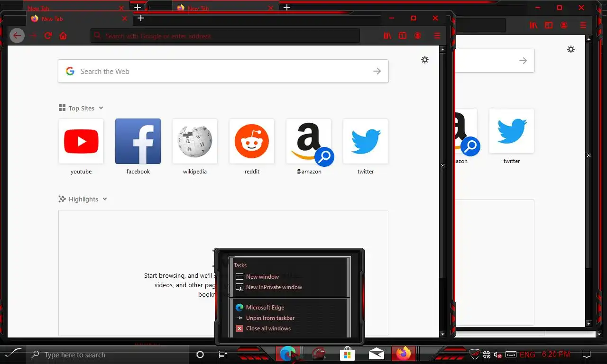Open volume control in system tray
This screenshot has width=607, height=364.
[498, 355]
